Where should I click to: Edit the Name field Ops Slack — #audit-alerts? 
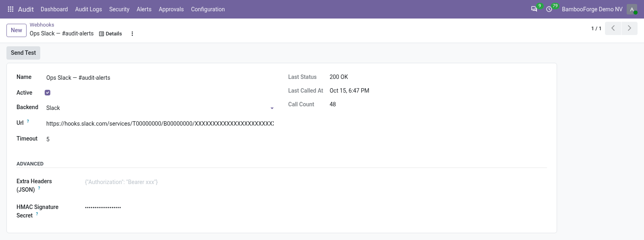click(160, 78)
